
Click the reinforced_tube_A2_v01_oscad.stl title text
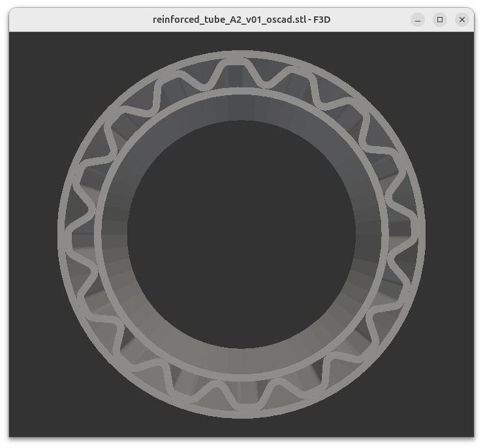coord(241,20)
